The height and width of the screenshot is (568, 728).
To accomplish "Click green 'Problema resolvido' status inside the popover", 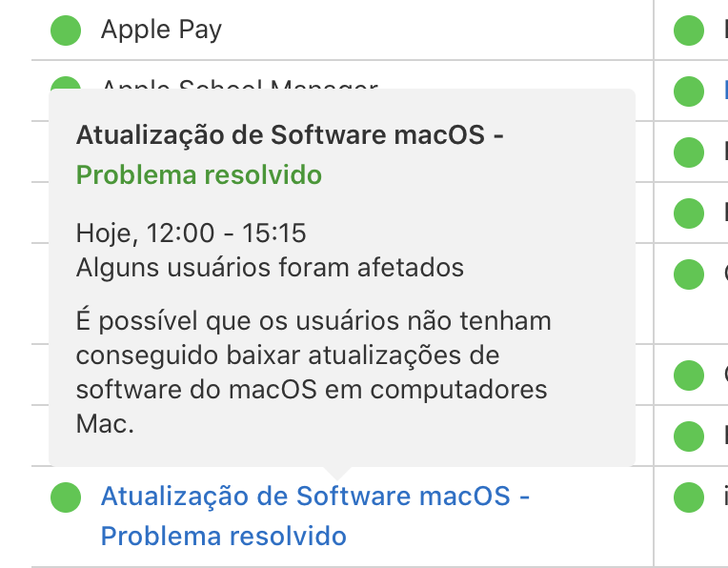I will click(198, 175).
